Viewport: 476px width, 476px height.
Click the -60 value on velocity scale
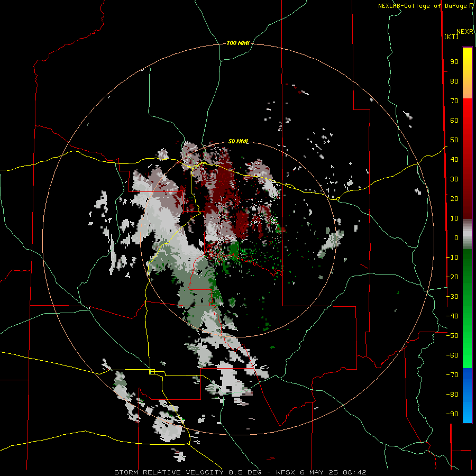(x=452, y=355)
